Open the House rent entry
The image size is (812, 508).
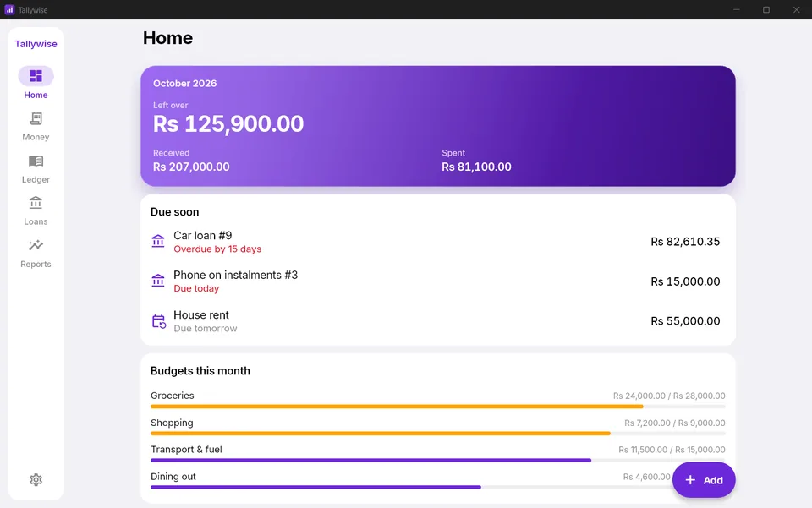[437, 321]
